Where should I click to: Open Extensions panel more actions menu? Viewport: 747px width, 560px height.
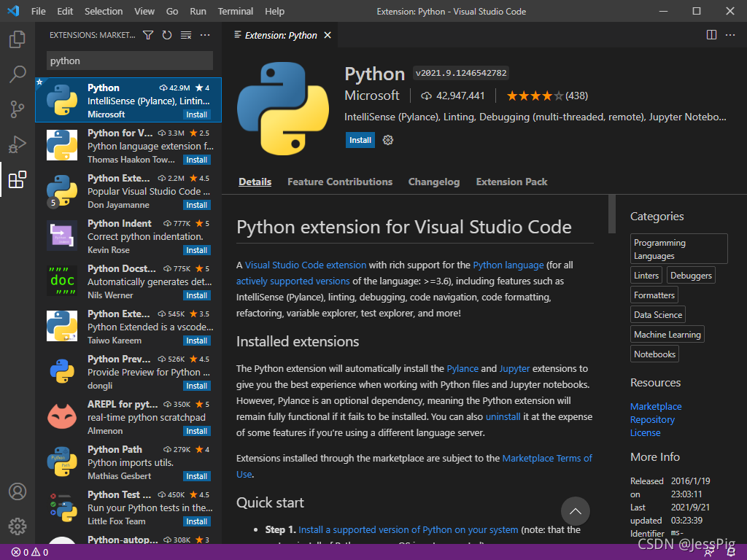pos(205,35)
